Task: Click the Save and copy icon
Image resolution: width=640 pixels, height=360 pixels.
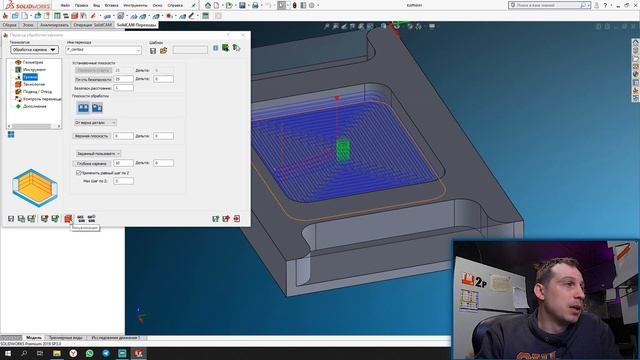Action: pos(21,219)
